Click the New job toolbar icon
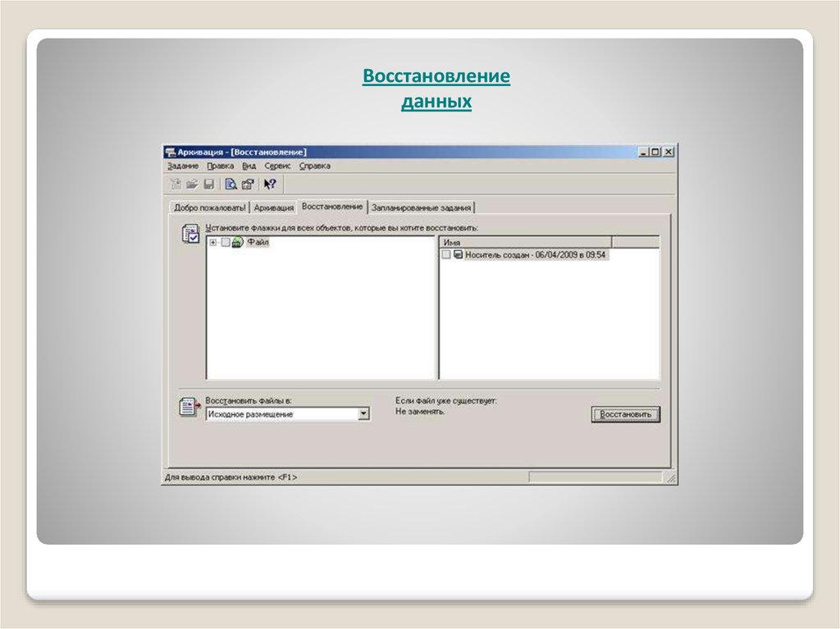The width and height of the screenshot is (840, 629). [x=176, y=185]
